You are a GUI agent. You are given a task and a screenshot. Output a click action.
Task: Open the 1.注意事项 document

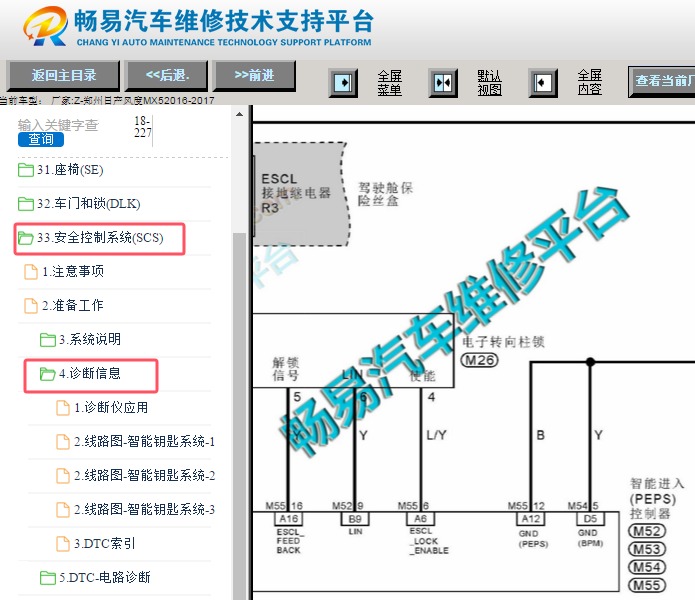coord(73,271)
